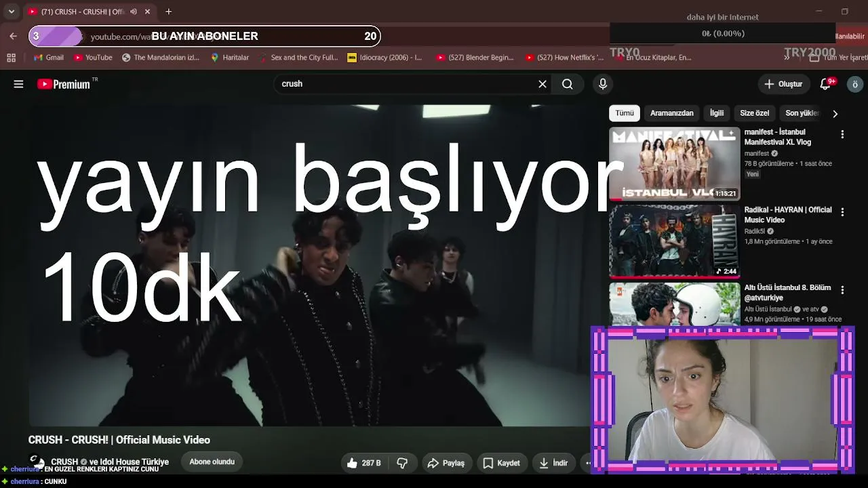Open the YouTube bookmark
This screenshot has height=488, width=868.
tap(93, 58)
